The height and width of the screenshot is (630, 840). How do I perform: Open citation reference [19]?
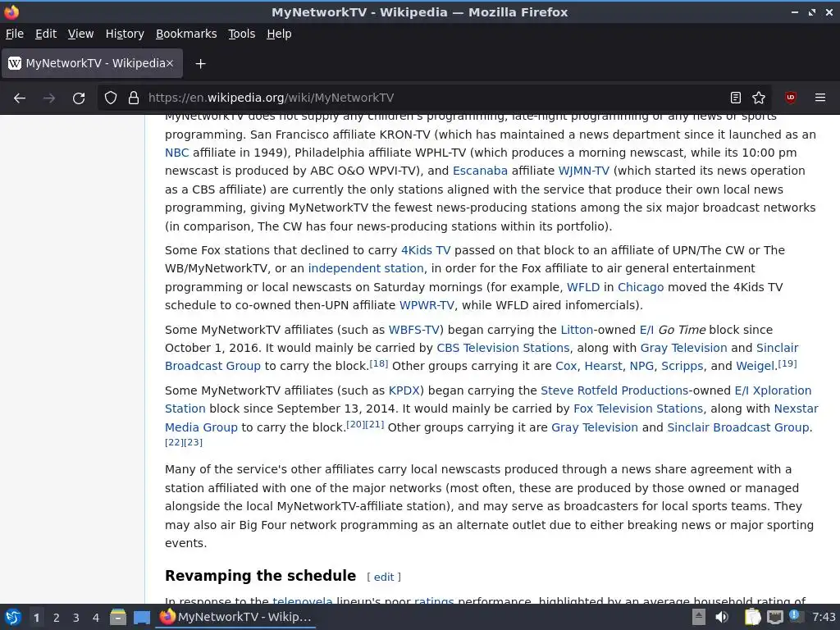pyautogui.click(x=787, y=363)
